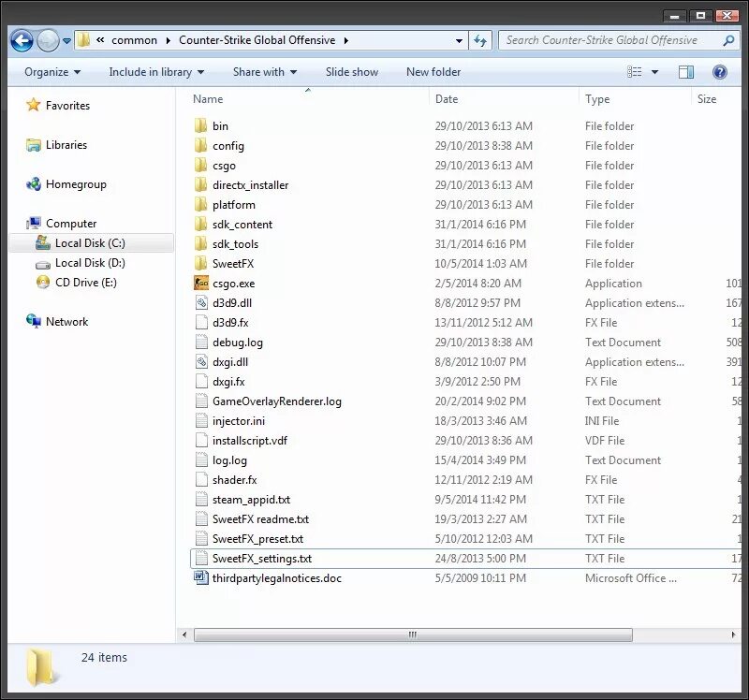This screenshot has height=700, width=749.
Task: Click the search magnifier icon
Action: [728, 40]
